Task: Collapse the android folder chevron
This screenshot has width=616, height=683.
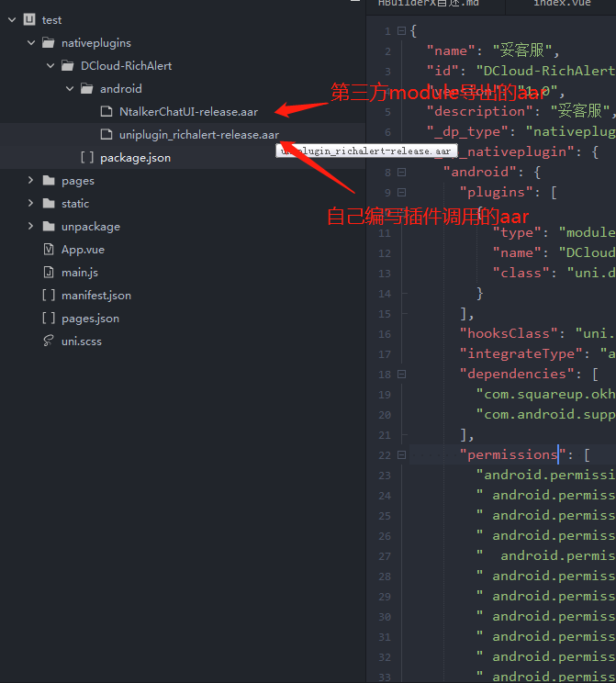Action: 70,89
